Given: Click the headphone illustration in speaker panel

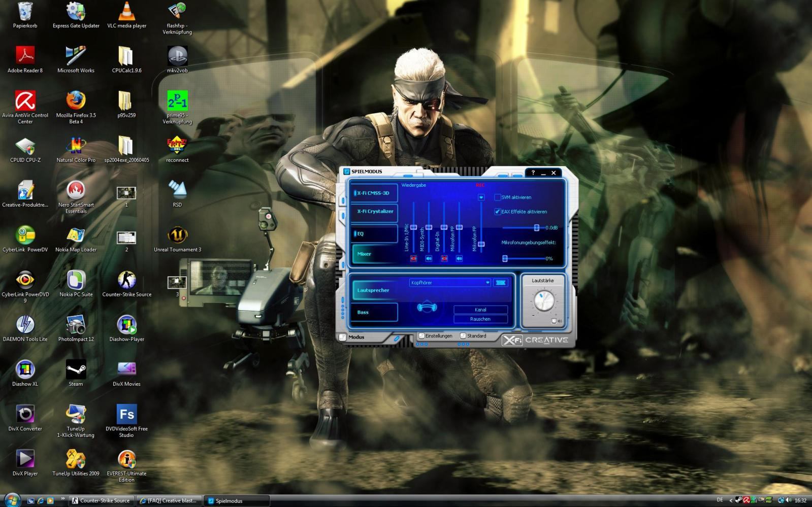Looking at the screenshot, I should (427, 307).
